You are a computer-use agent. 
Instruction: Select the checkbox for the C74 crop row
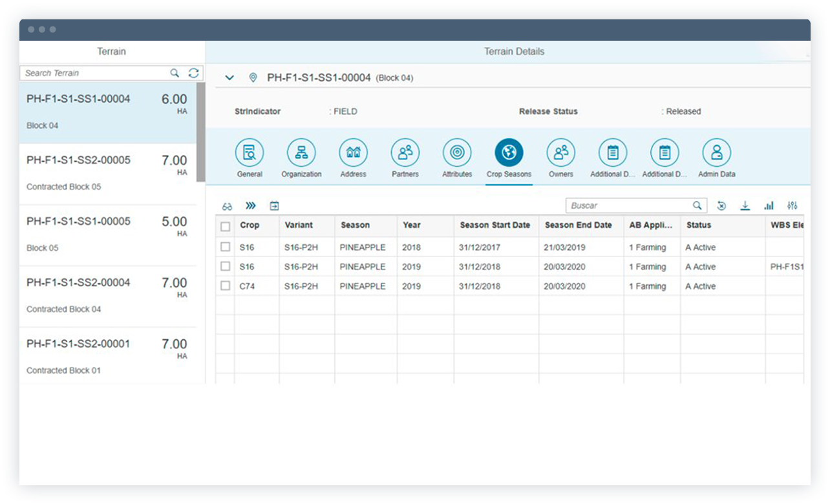[x=224, y=286]
